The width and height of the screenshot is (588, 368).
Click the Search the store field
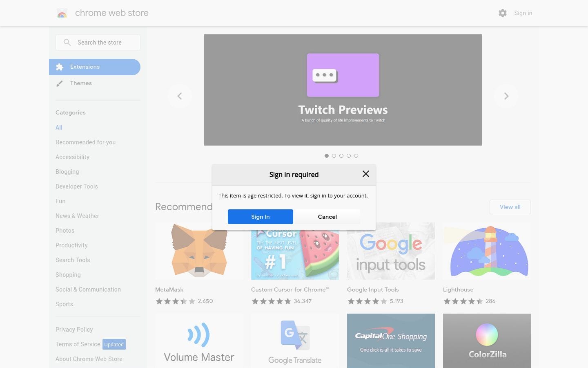point(104,43)
